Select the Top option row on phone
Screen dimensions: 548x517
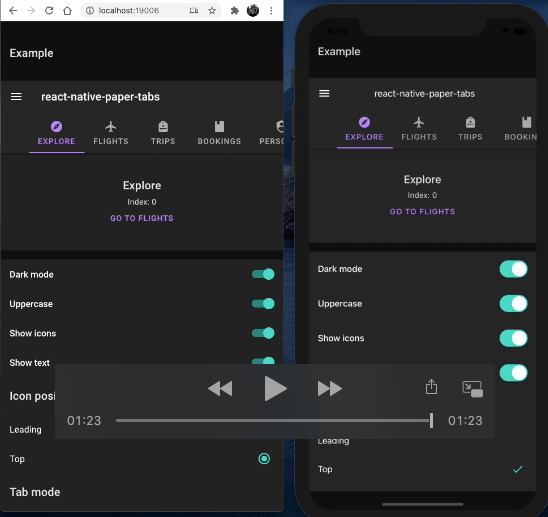pos(422,469)
